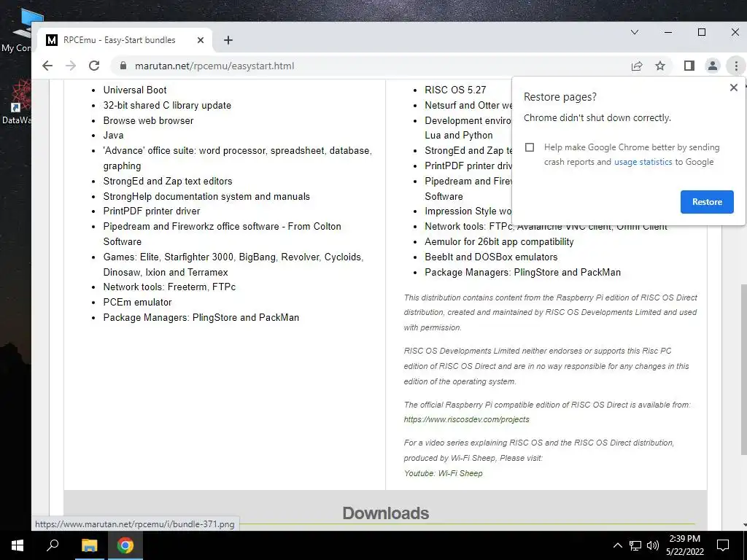Launch File Explorer from taskbar
747x560 pixels.
(x=89, y=545)
